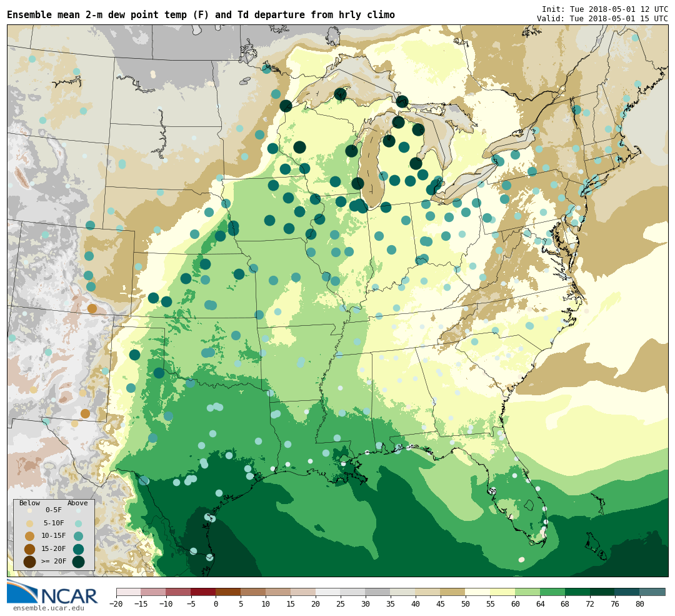Select the Above 5-10F light teal legend circle
Screen dimensions: 675x616
78,523
